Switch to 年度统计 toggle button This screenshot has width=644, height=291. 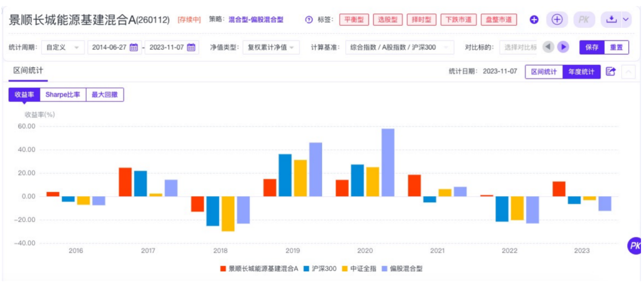[581, 72]
